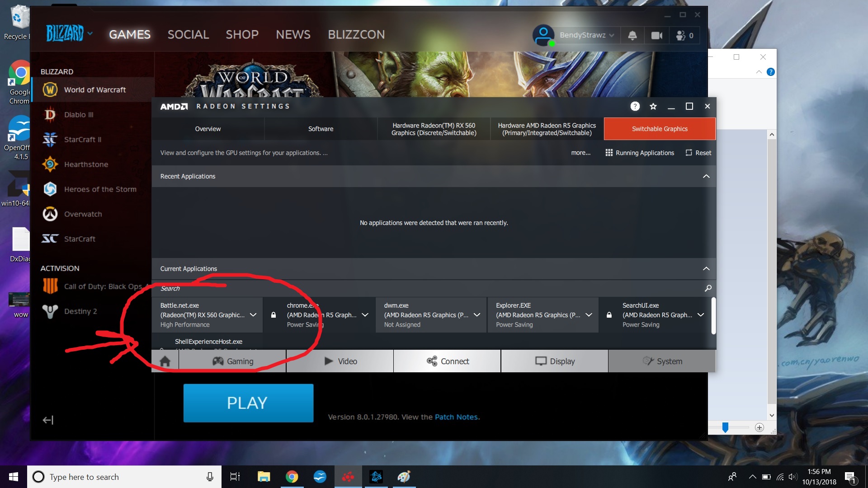Image resolution: width=868 pixels, height=488 pixels.
Task: Collapse the Blizzard sidebar arrow
Action: point(48,420)
